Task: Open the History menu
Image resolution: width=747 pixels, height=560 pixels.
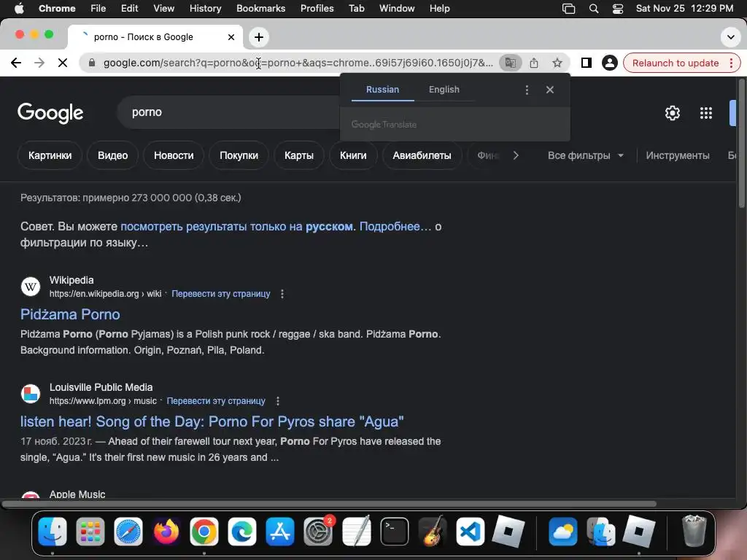Action: coord(205,9)
